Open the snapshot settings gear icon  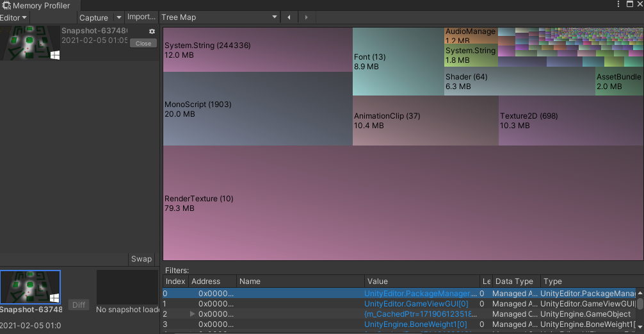(152, 31)
